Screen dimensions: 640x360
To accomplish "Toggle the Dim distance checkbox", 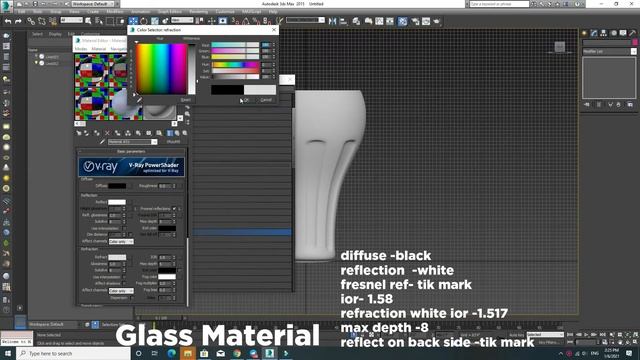I will point(130,235).
